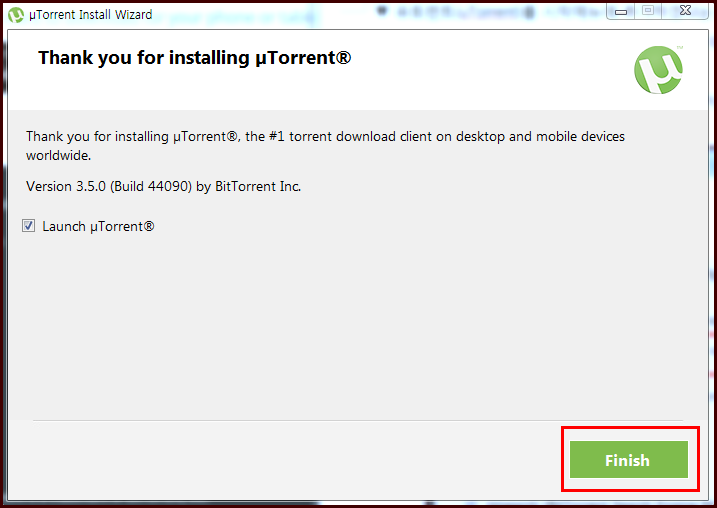Click the BitTorrent Inc. text
Image resolution: width=717 pixels, height=508 pixels.
tap(258, 187)
